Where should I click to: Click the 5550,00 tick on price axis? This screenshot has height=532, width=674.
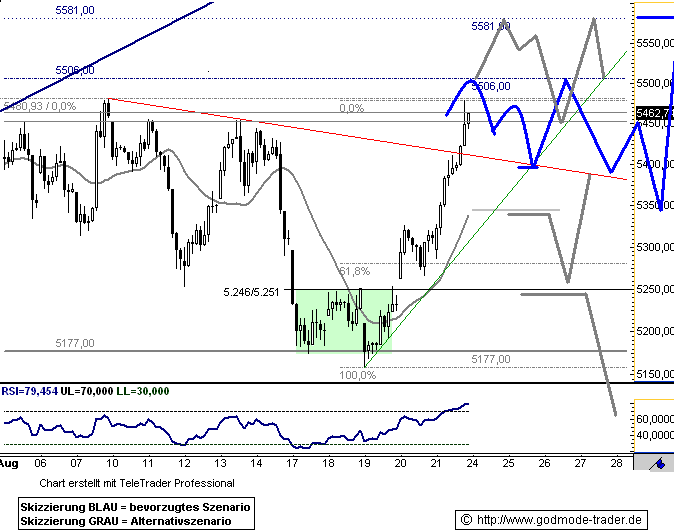click(x=654, y=44)
